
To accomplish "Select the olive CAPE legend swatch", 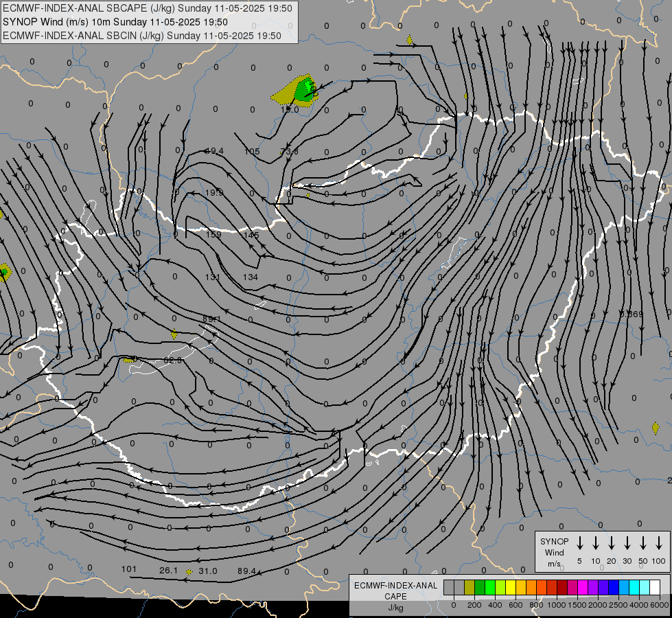I will tap(470, 588).
